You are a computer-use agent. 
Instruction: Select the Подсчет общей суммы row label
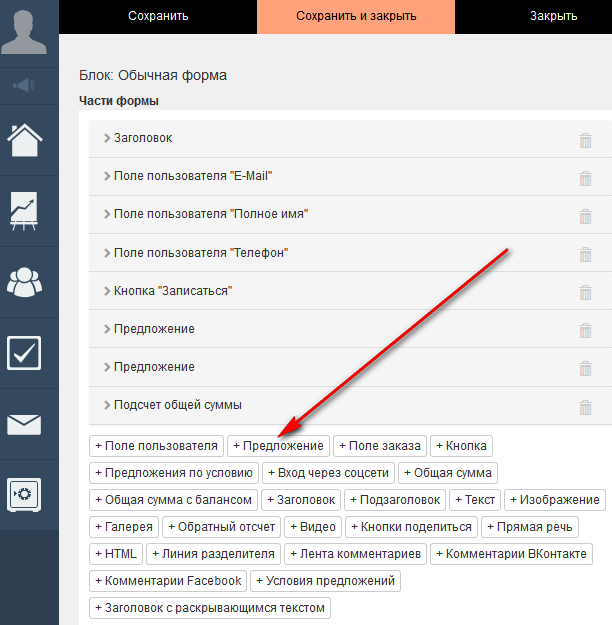(178, 405)
